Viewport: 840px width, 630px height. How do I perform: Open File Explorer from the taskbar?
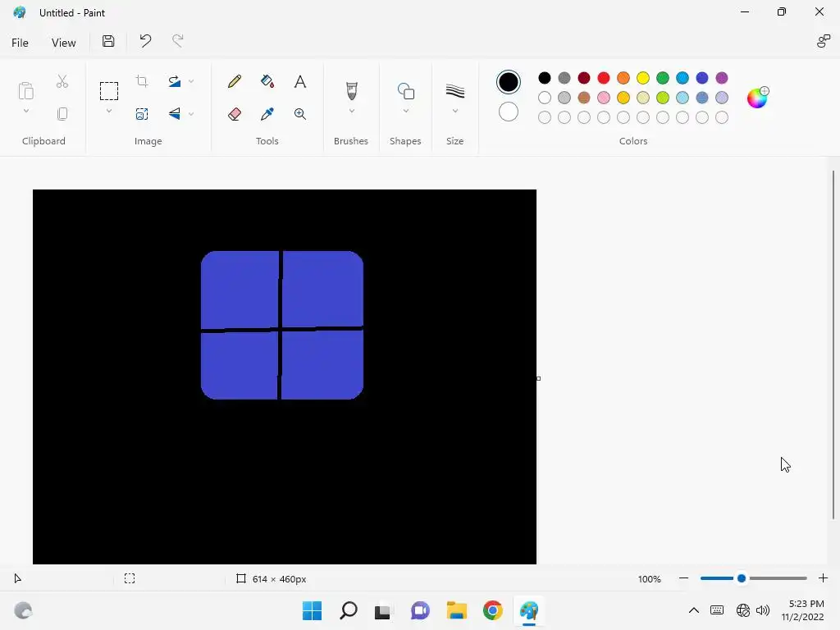click(456, 610)
